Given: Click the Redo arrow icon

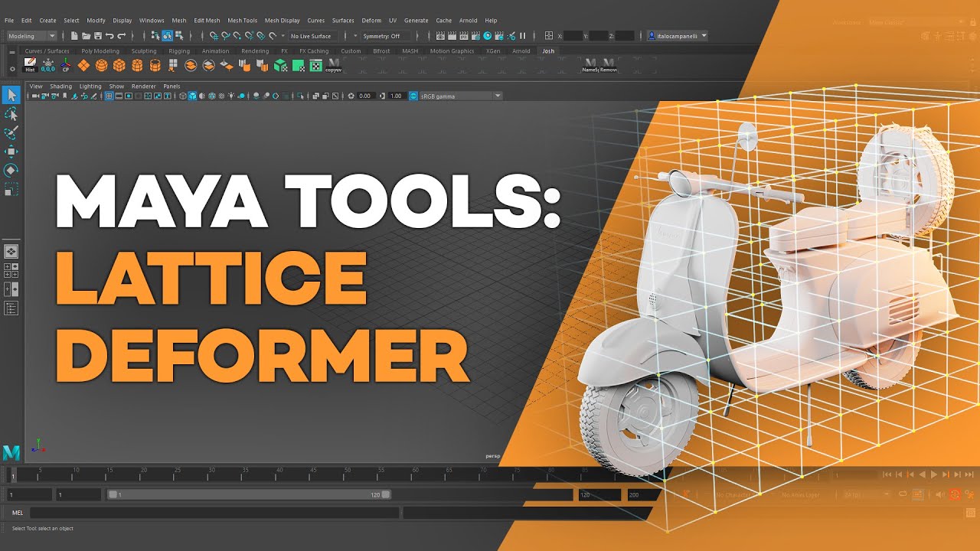Looking at the screenshot, I should 122,36.
